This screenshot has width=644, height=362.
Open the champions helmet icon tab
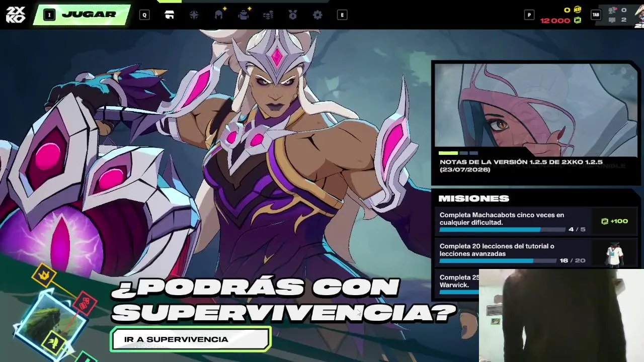coord(219,15)
